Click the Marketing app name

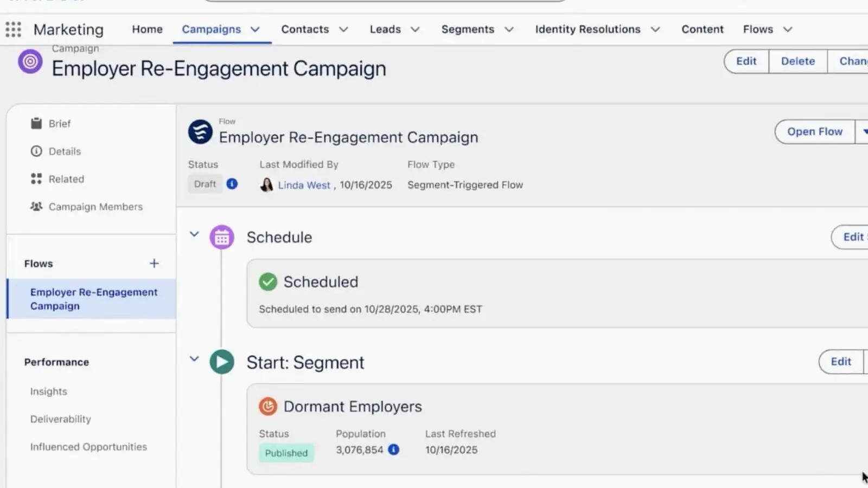click(68, 29)
